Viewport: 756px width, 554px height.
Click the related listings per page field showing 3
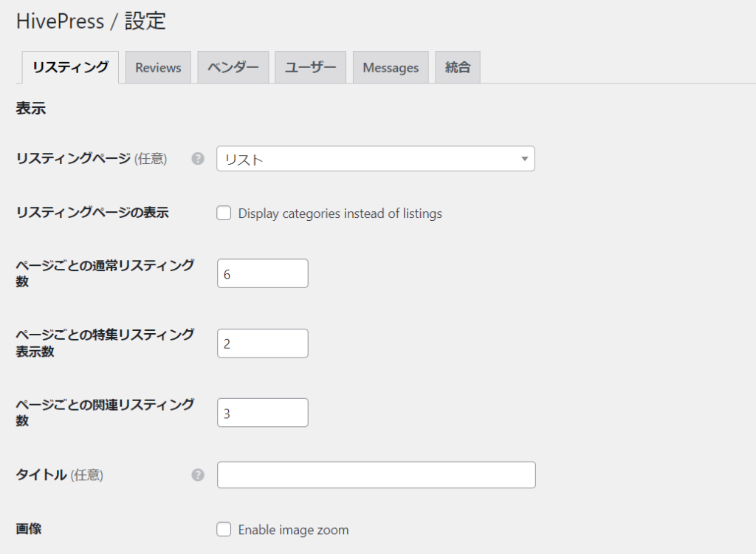click(262, 413)
